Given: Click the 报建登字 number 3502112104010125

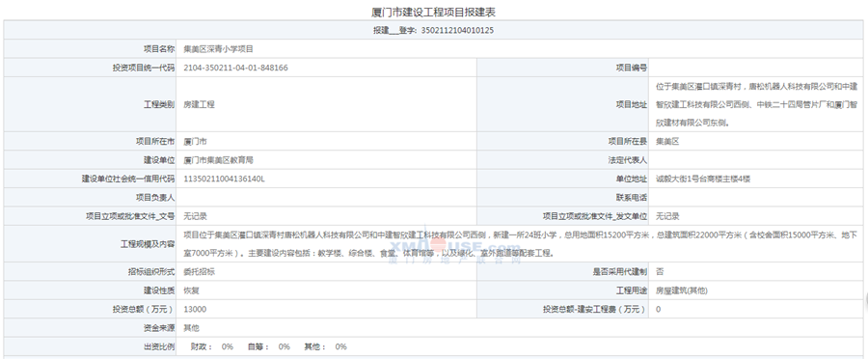Looking at the screenshot, I should tap(457, 31).
